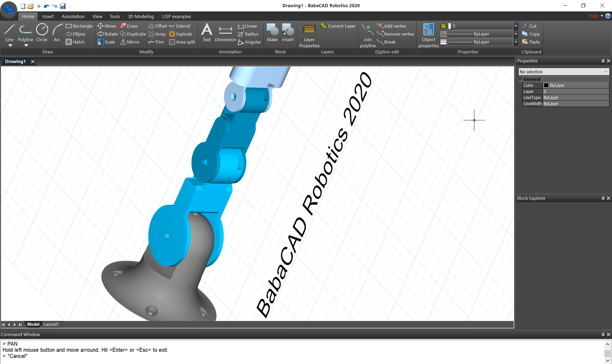Choose the Rectangle tool
This screenshot has width=612, height=364.
click(x=79, y=26)
